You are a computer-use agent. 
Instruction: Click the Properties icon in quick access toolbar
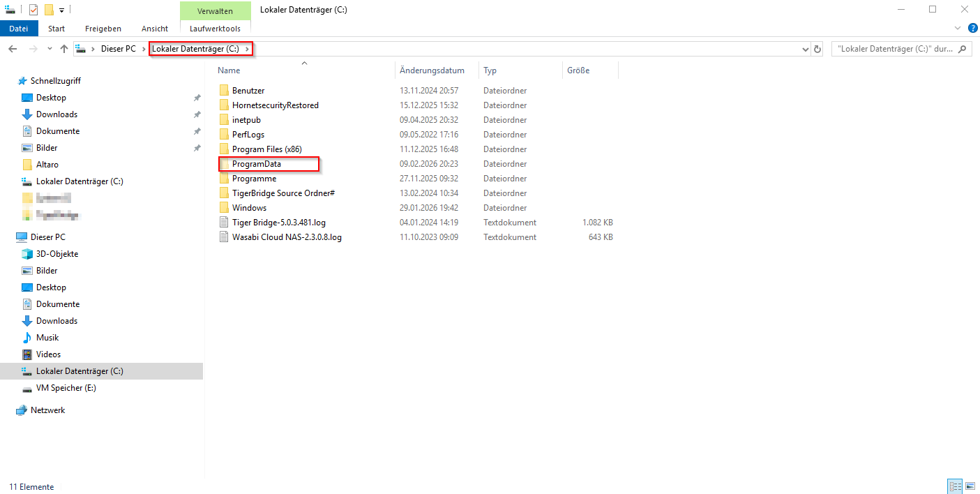pos(33,10)
